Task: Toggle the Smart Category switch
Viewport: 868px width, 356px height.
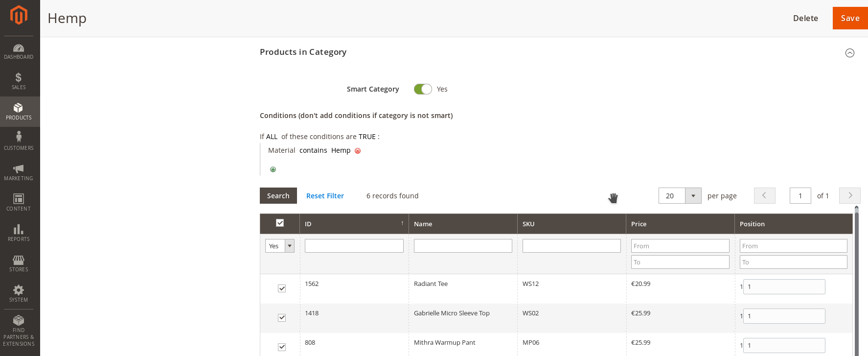Action: tap(423, 89)
